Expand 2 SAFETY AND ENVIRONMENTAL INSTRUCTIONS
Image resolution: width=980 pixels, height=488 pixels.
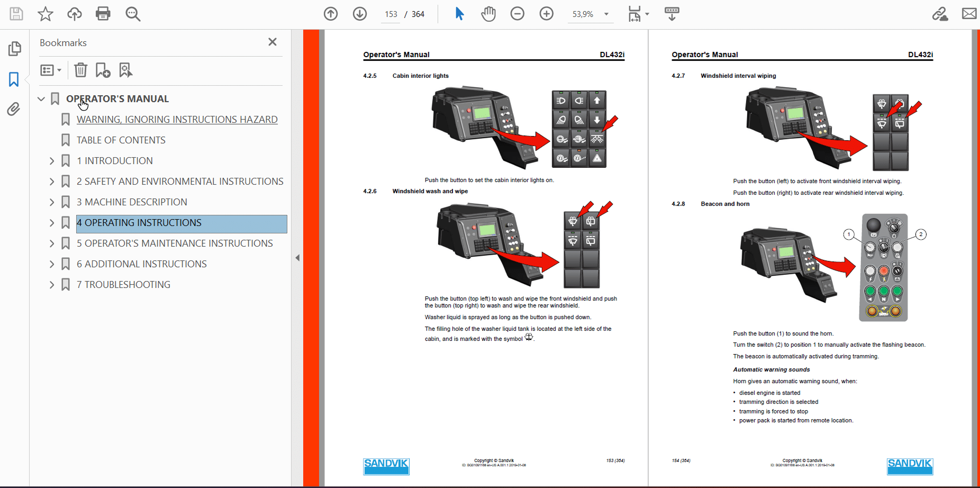pyautogui.click(x=52, y=182)
